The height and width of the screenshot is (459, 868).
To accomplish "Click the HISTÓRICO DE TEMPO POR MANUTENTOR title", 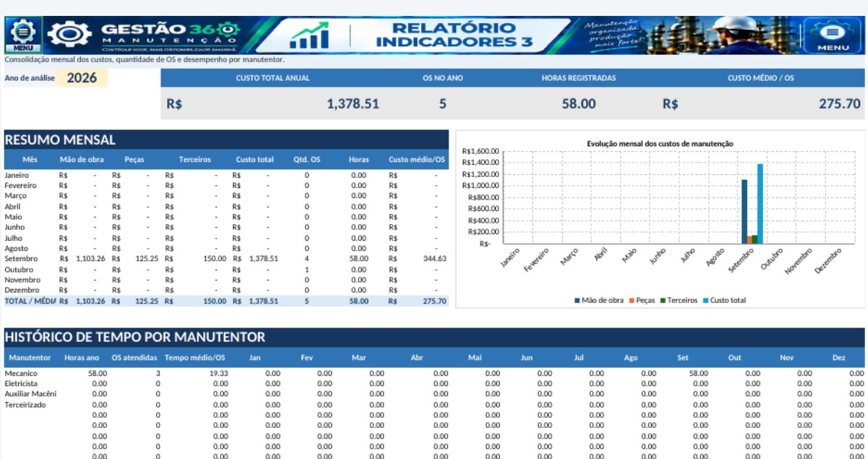I will point(135,337).
